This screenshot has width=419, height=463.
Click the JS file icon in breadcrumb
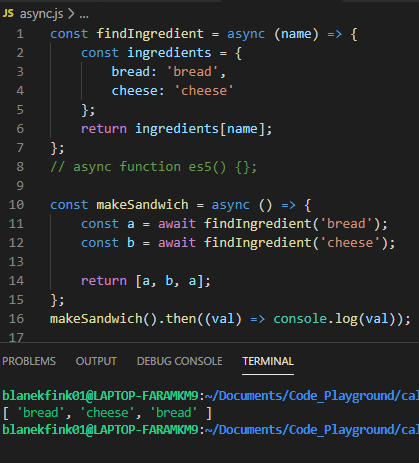pyautogui.click(x=8, y=13)
